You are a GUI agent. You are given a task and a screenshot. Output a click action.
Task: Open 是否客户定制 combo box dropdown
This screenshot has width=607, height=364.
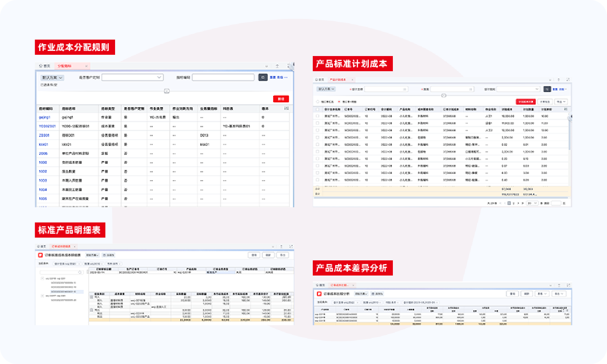pyautogui.click(x=132, y=78)
